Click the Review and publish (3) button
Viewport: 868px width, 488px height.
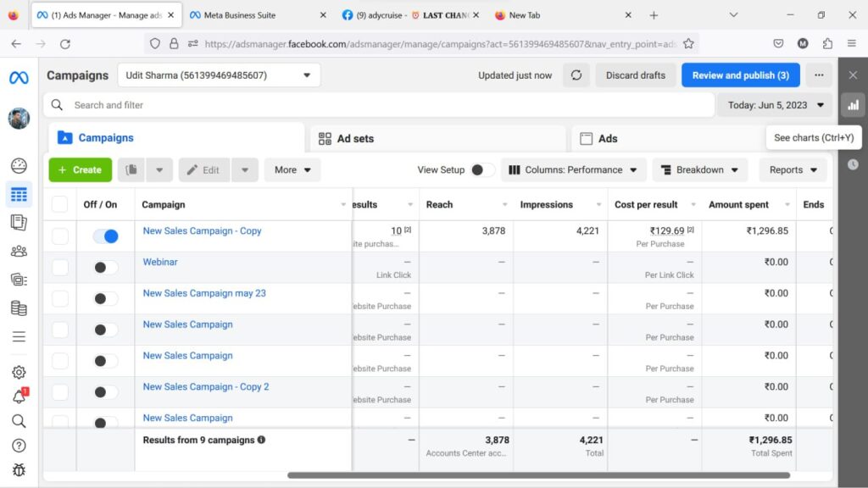[740, 75]
